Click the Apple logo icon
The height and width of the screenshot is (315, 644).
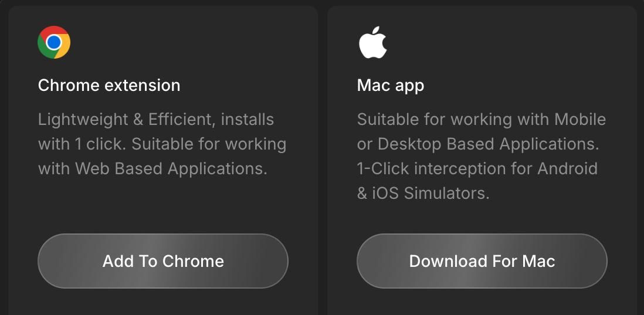click(372, 42)
